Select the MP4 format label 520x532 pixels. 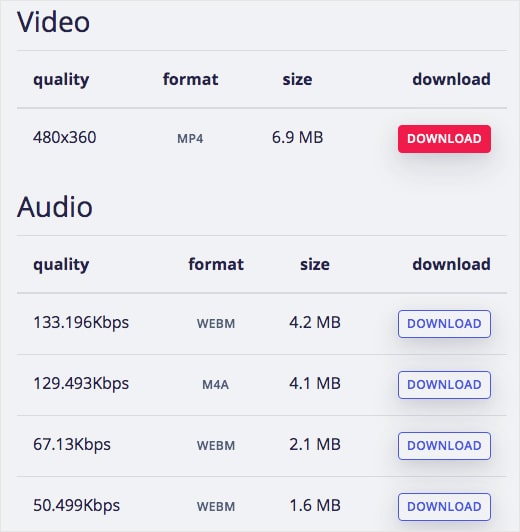tap(190, 139)
